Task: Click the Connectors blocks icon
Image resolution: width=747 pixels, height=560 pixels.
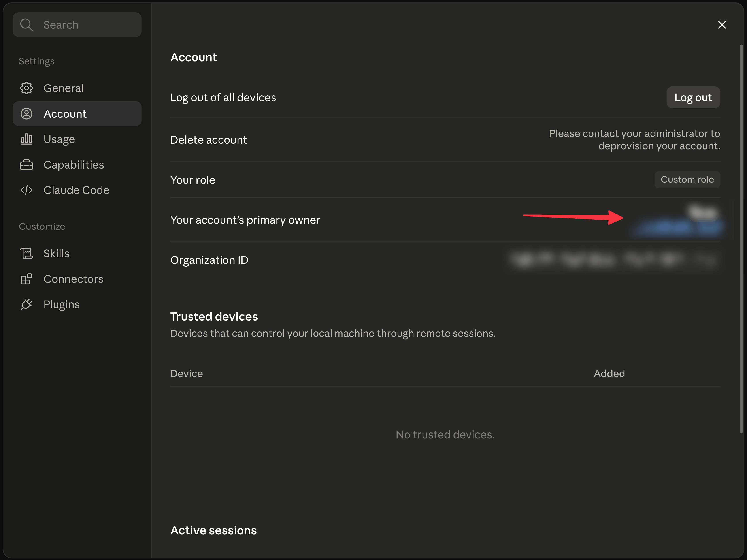Action: [x=26, y=279]
